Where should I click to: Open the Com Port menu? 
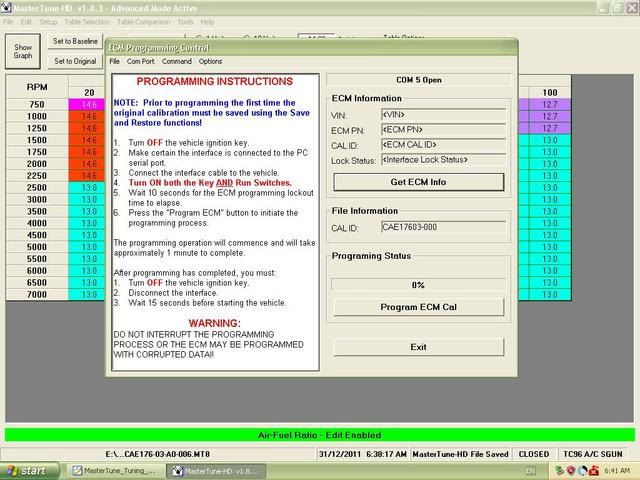tap(140, 61)
